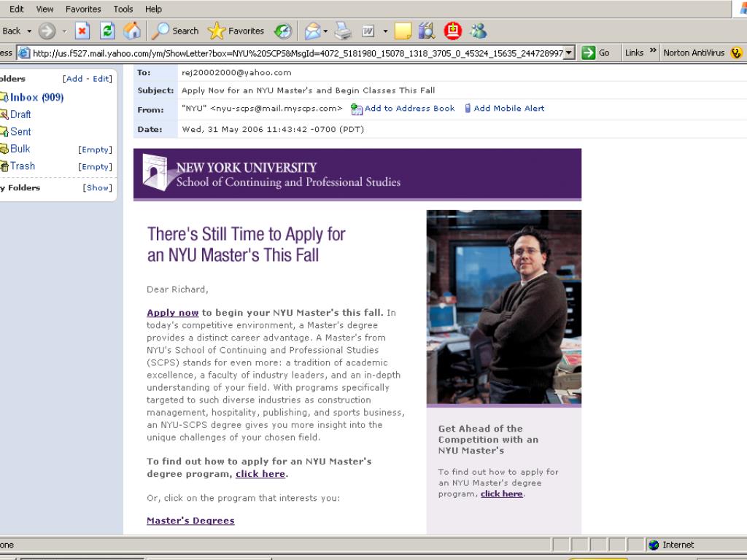Click the page icon in address bar

24,52
